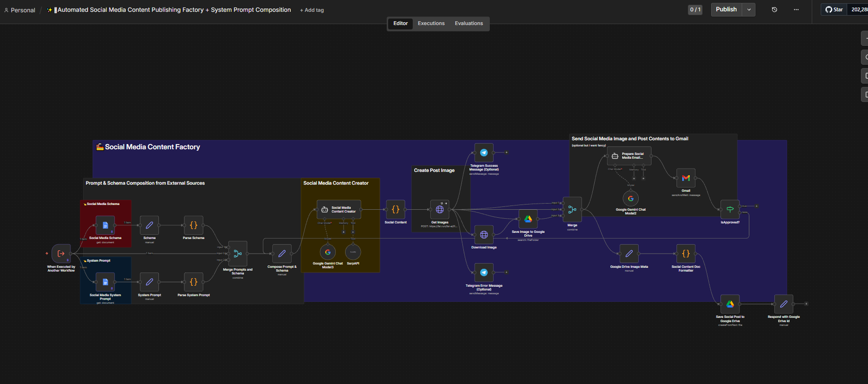Open the Respond with Google Drive Id node

point(784,304)
